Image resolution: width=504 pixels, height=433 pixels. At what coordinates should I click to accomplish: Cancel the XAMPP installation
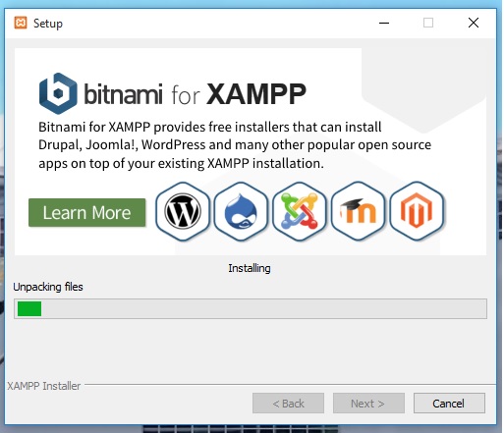(x=449, y=404)
